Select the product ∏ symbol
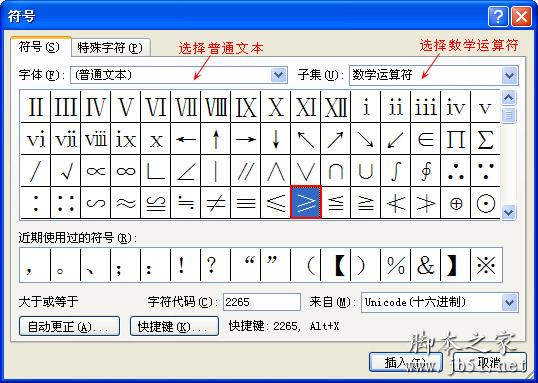 point(456,139)
